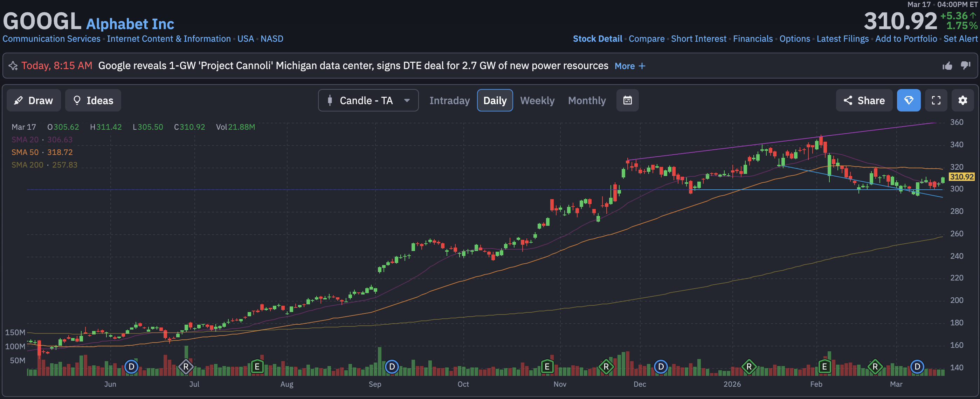Click the February earnings E marker
Image resolution: width=980 pixels, height=399 pixels.
(824, 367)
